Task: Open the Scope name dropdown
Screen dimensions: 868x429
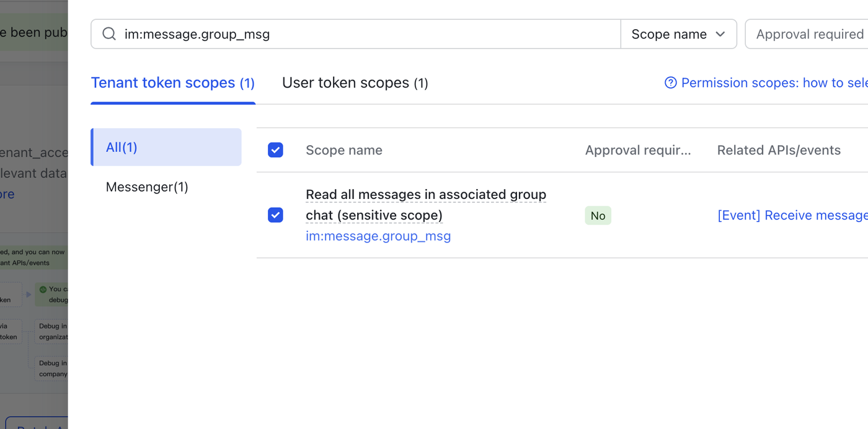Action: pyautogui.click(x=678, y=34)
